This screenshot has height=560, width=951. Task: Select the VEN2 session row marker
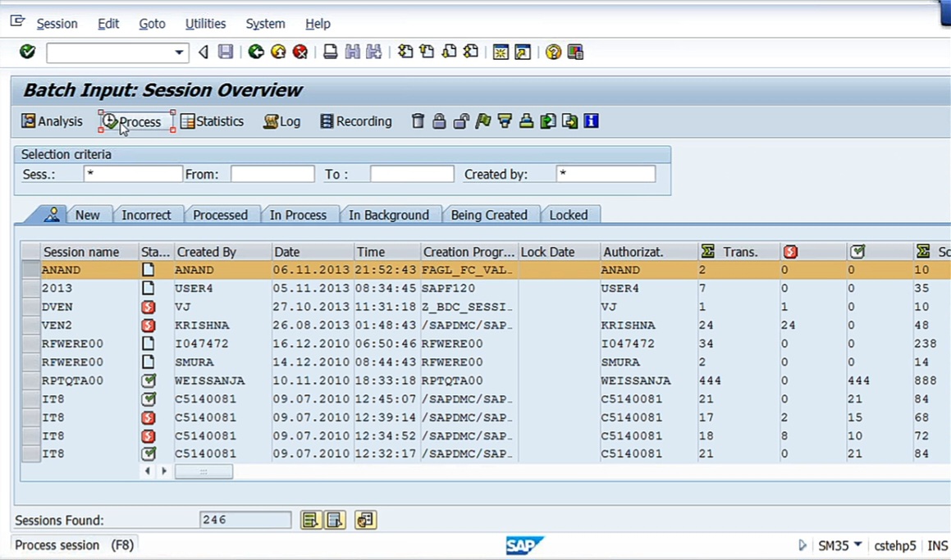click(31, 326)
